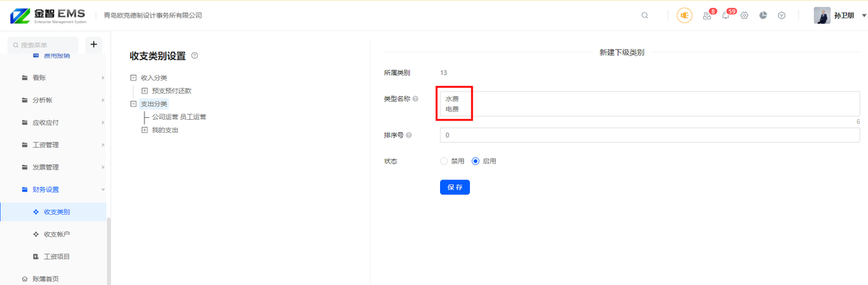Open the inbox messages icon with badge 8
Viewport: 868px width, 285px height.
coord(707,16)
